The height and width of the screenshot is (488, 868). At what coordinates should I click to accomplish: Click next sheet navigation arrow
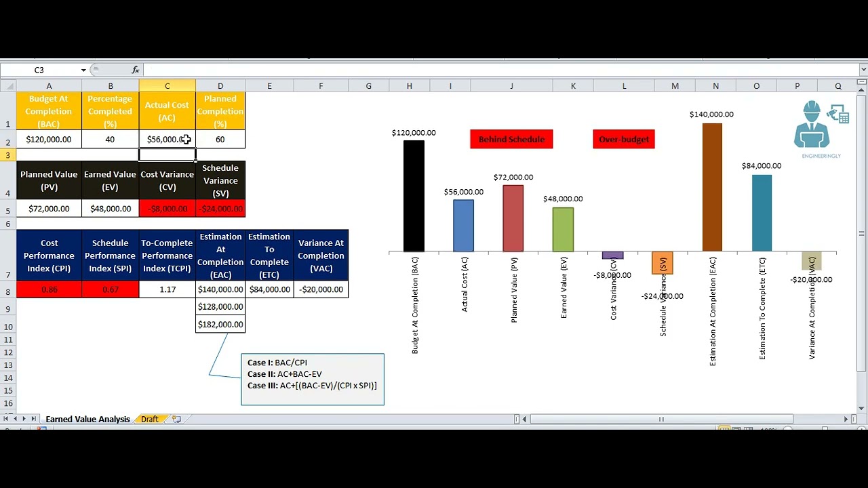click(24, 419)
